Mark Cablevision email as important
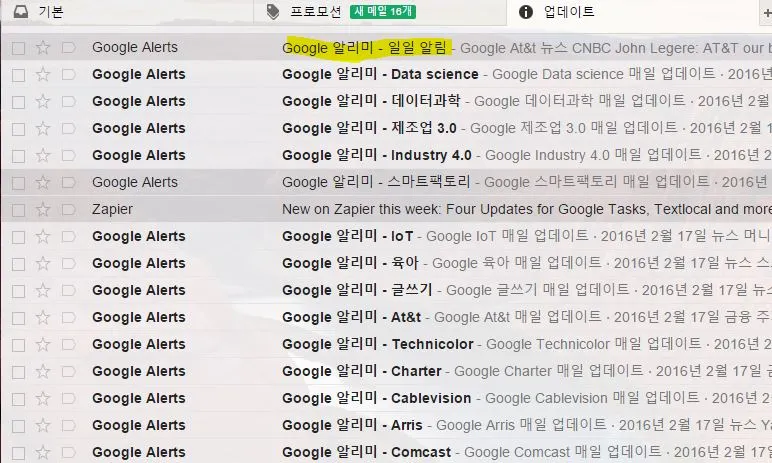The width and height of the screenshot is (772, 463). [x=68, y=399]
